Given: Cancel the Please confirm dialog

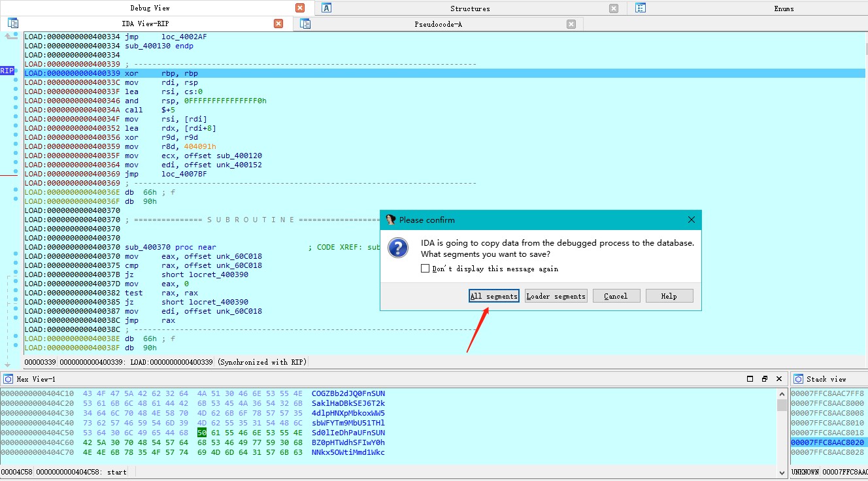Looking at the screenshot, I should coord(615,296).
